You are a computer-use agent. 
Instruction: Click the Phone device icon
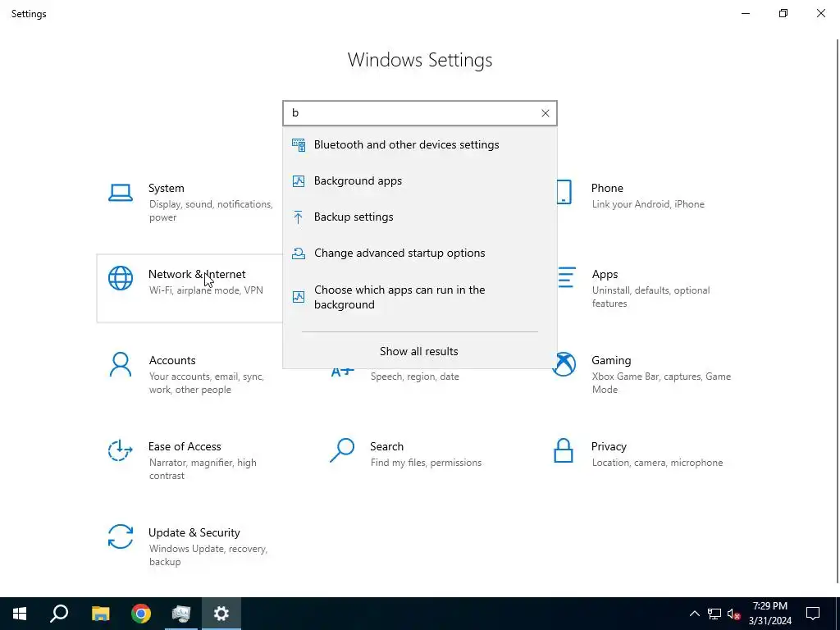pyautogui.click(x=564, y=192)
